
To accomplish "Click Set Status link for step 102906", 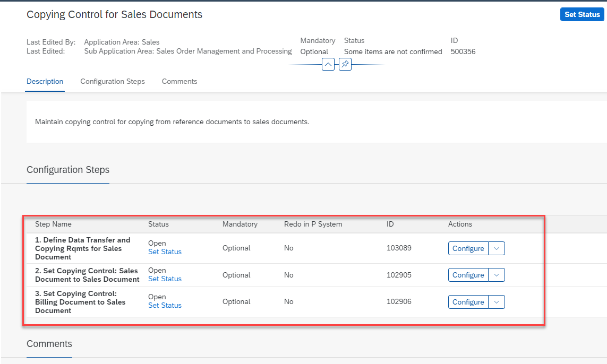I will click(x=165, y=306).
